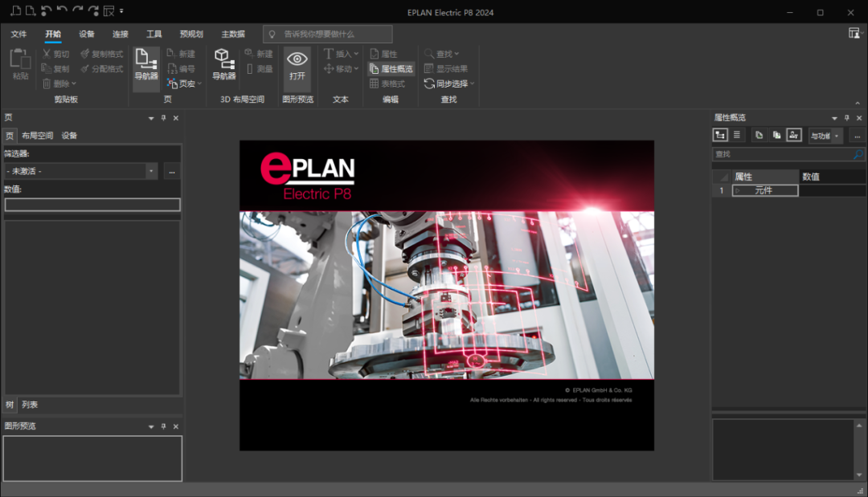Click the 告诉我你想要做什么 search box
The image size is (868, 497).
pyautogui.click(x=328, y=35)
